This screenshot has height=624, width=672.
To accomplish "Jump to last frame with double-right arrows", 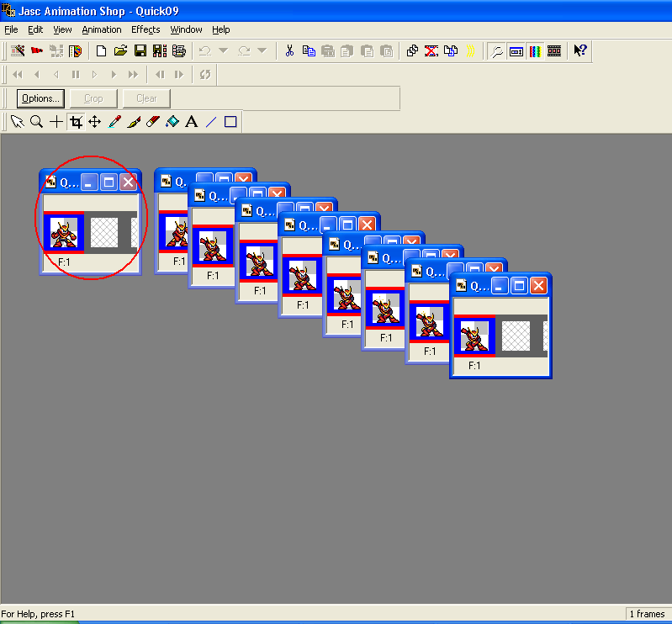I will point(133,75).
